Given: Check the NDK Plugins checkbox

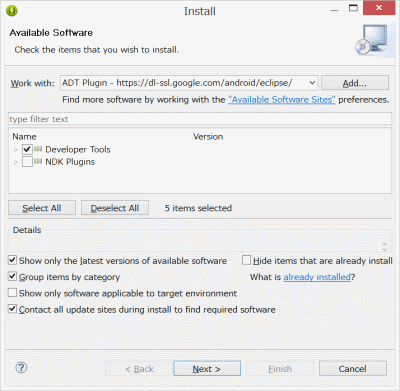Looking at the screenshot, I should (27, 162).
